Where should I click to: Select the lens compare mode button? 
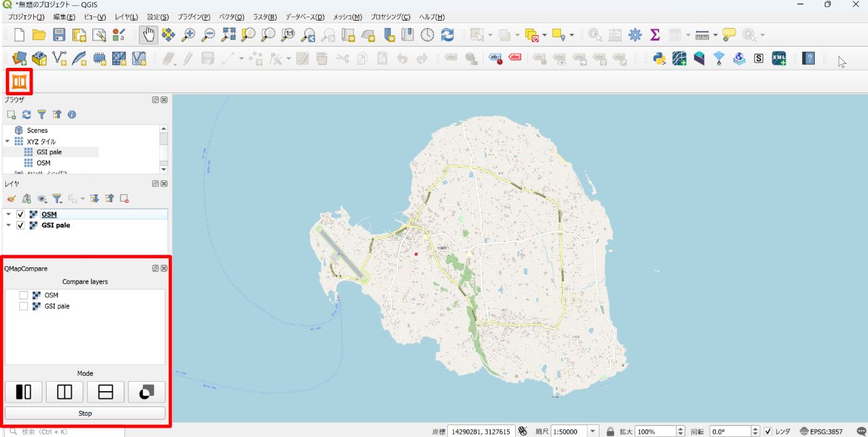pos(146,392)
